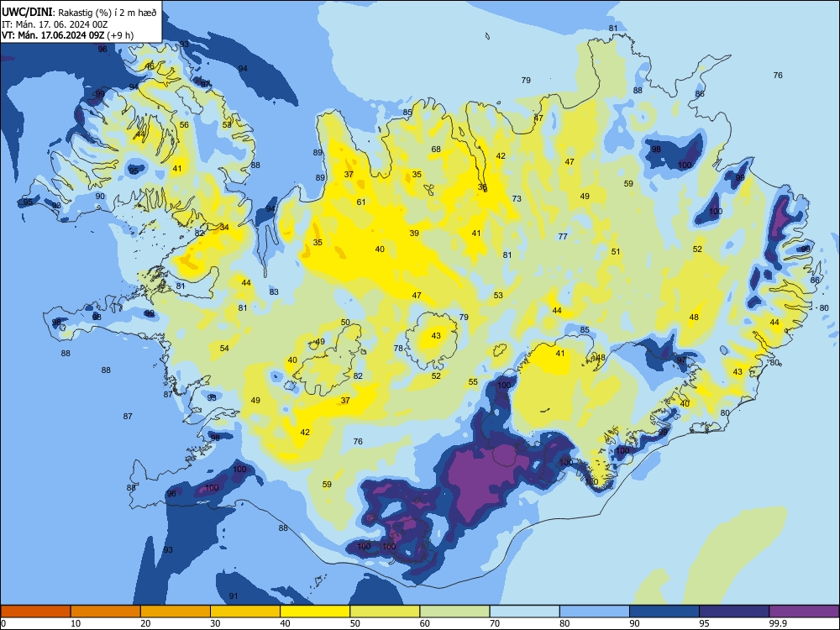
Task: Click the 70–80 pale blue legend swatch
Action: click(x=524, y=612)
